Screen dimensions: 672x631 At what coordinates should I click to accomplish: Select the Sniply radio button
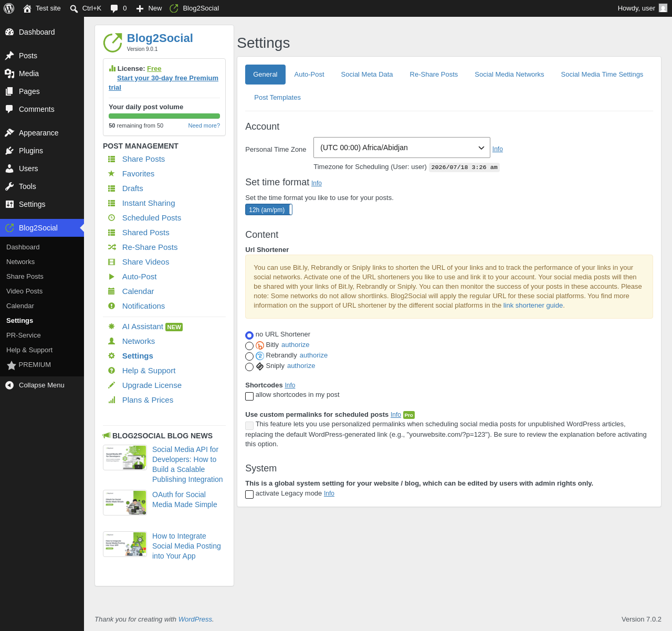coord(249,367)
